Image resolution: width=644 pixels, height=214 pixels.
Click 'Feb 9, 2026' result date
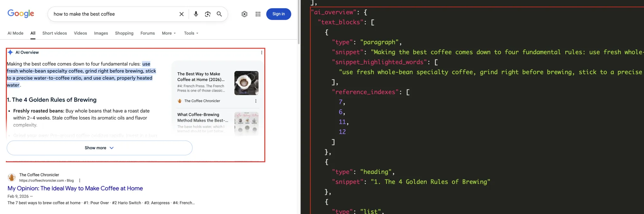tap(18, 196)
